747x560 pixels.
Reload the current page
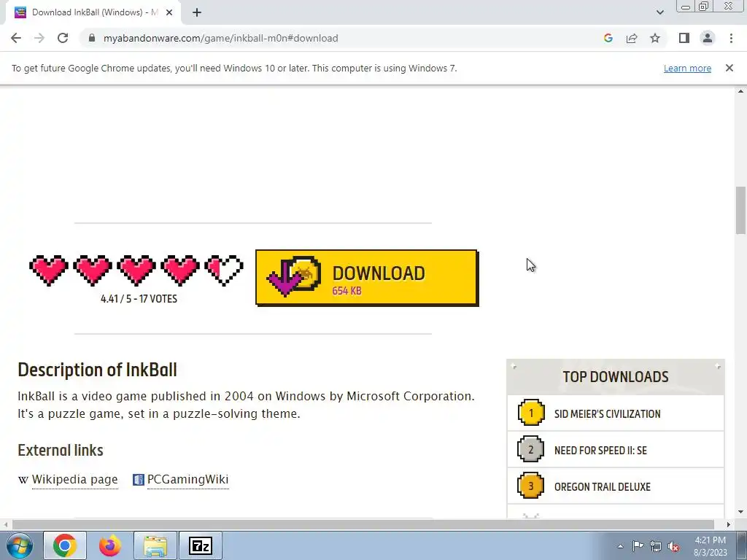[x=63, y=38]
